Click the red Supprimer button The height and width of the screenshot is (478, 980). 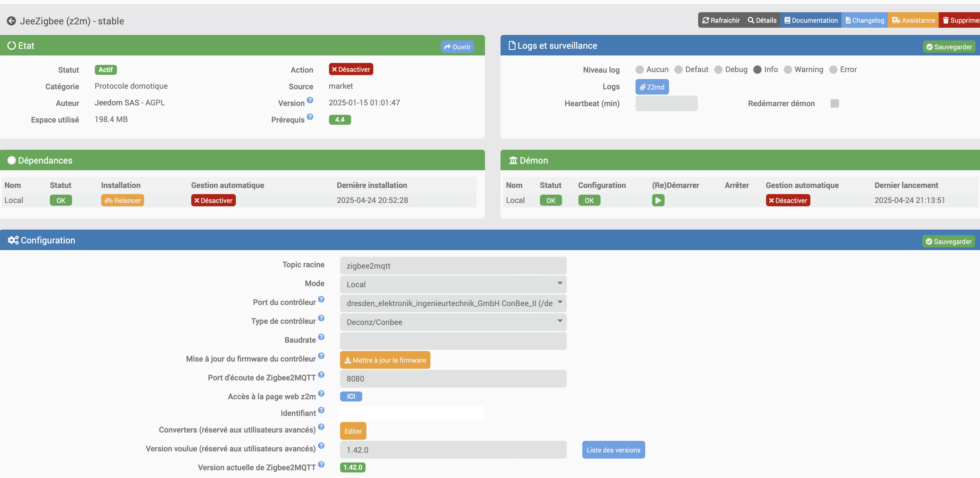click(959, 20)
